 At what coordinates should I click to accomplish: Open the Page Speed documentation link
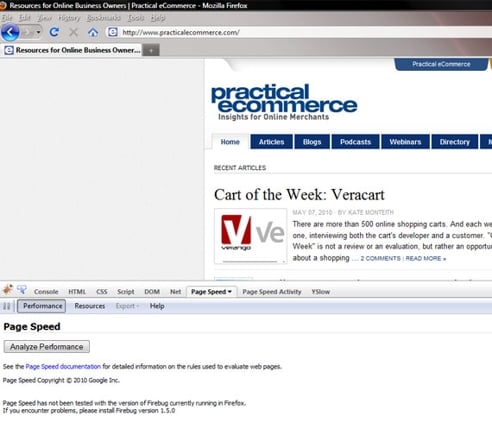[63, 366]
